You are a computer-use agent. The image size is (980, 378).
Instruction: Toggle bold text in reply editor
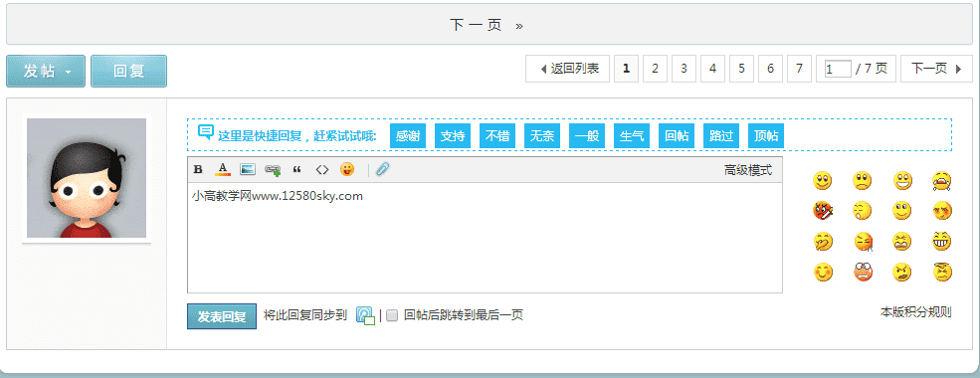(x=198, y=169)
